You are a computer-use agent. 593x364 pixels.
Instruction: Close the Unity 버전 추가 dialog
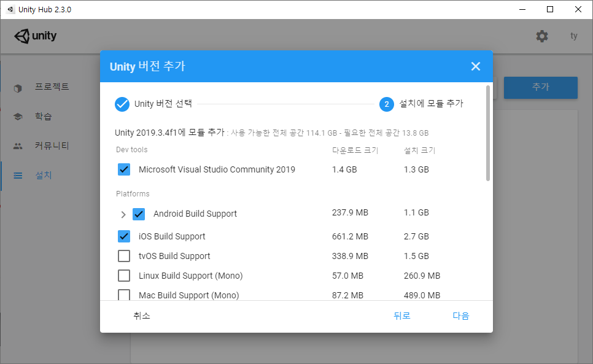[x=475, y=66]
